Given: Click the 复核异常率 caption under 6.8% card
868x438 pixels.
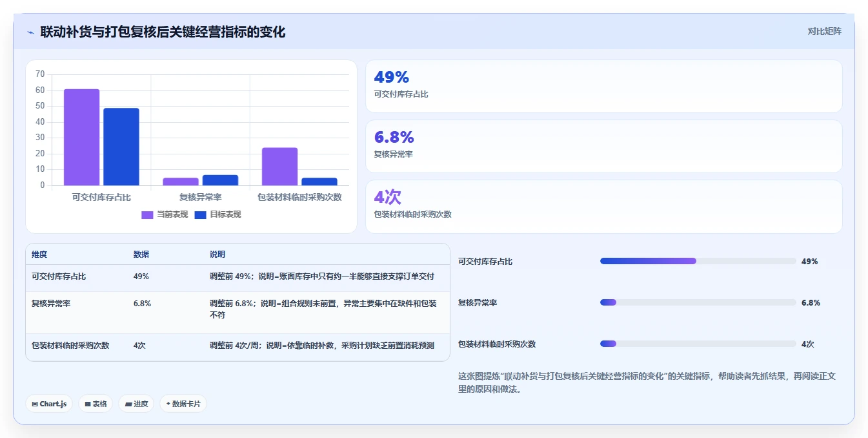Looking at the screenshot, I should click(x=393, y=154).
